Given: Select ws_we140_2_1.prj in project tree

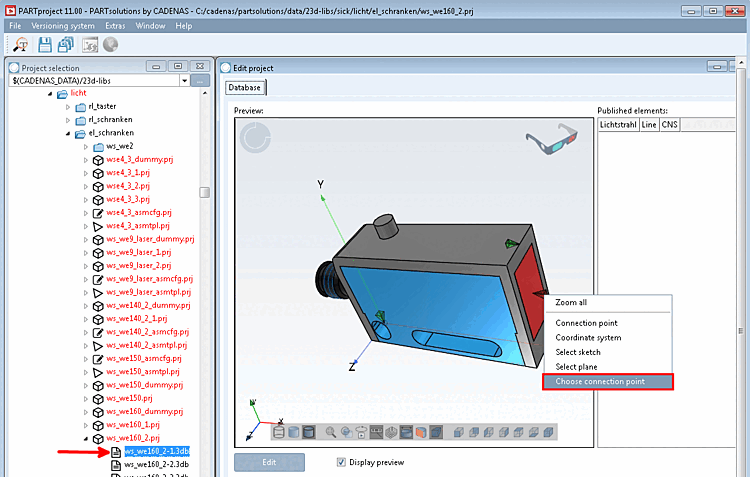Looking at the screenshot, I should [137, 319].
